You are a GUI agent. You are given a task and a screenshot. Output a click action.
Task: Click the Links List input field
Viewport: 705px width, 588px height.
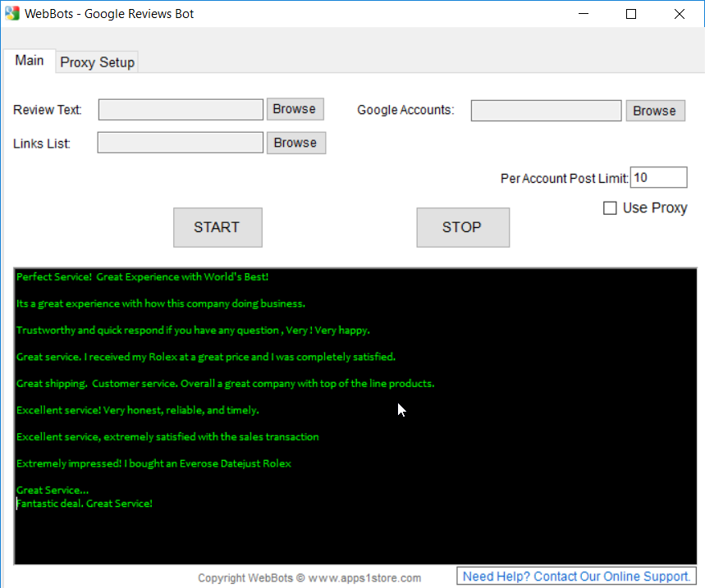point(181,143)
